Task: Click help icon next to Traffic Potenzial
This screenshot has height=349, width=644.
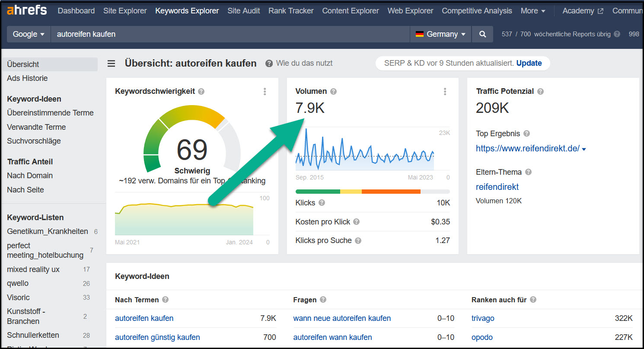Action: 540,92
